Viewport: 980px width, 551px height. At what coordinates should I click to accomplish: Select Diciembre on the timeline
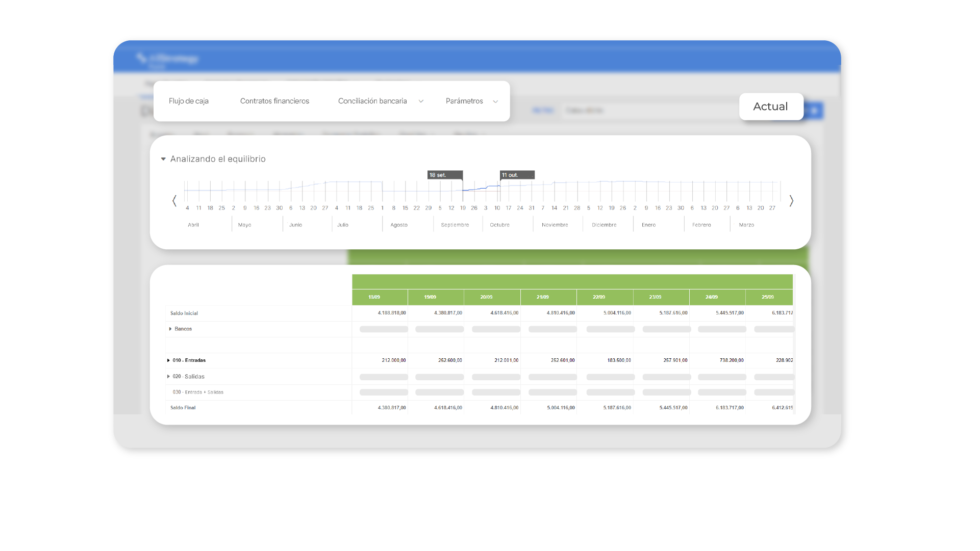point(604,225)
